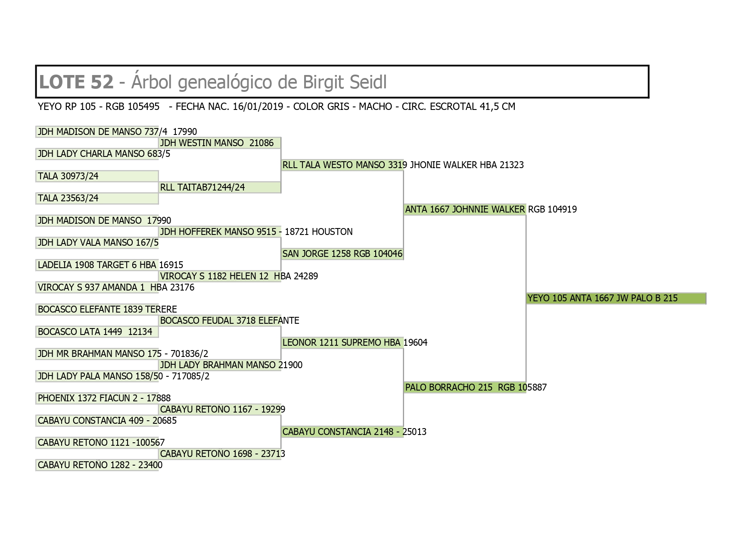
Task: Click CABAYU CONSTANCIA 2148 entry
Action: point(342,432)
